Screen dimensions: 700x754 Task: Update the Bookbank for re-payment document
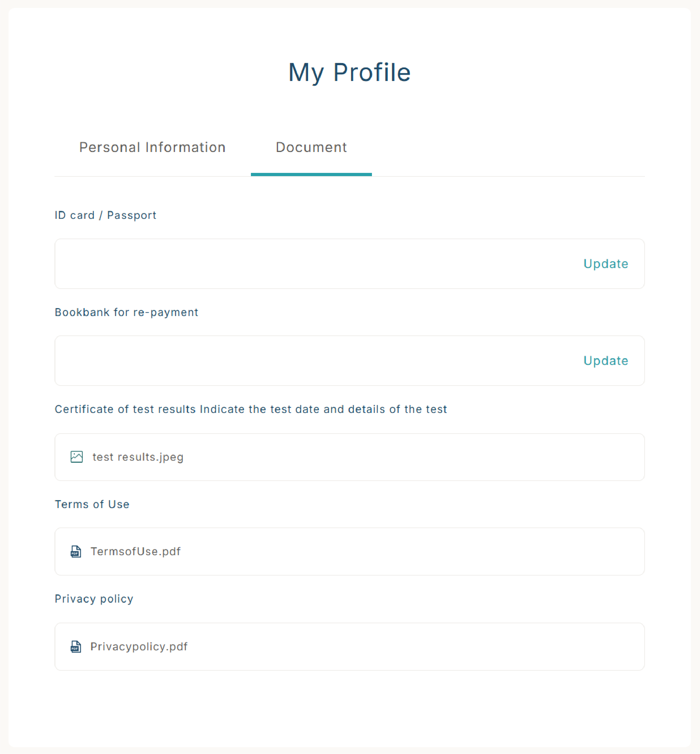[606, 361]
